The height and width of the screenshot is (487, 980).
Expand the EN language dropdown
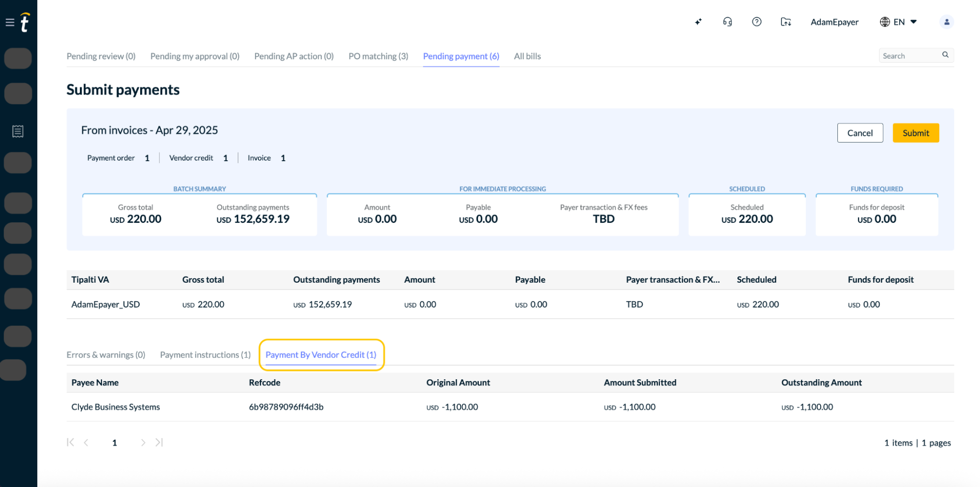tap(913, 22)
